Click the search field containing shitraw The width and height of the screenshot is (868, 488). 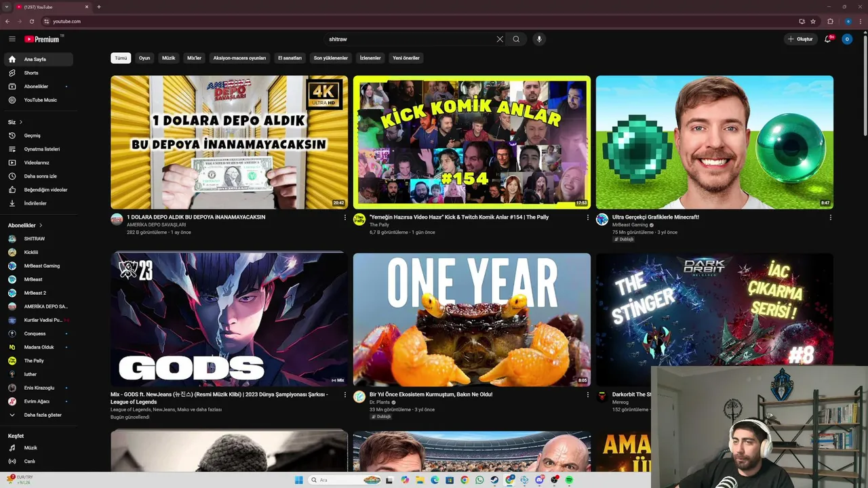click(x=409, y=39)
